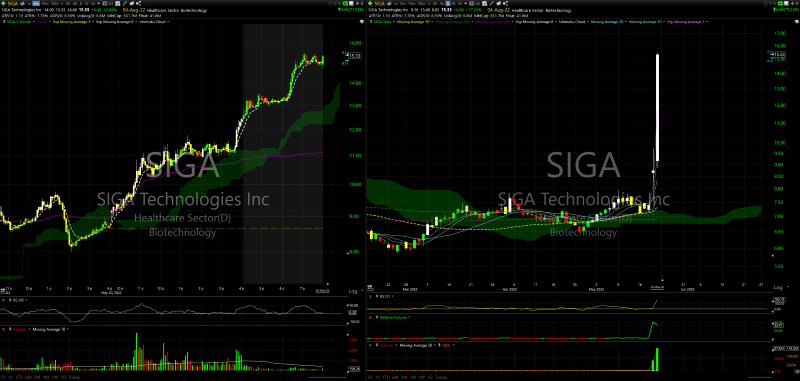Set left chart range to 5Y
Screen dimensions: 800x381
click(x=3, y=377)
